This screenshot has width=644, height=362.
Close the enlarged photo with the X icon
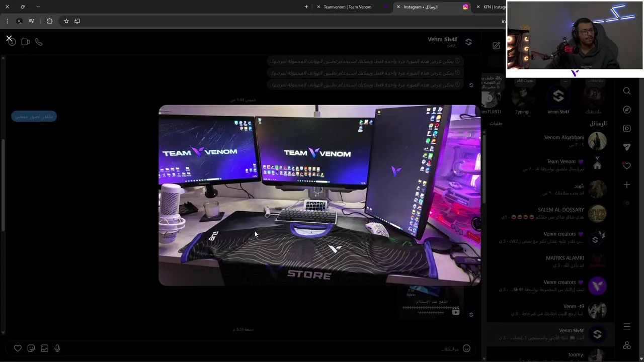tap(9, 38)
